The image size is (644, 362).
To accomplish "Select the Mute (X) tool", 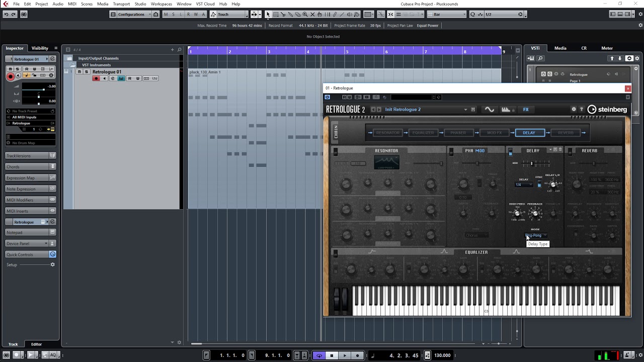I will click(x=312, y=14).
